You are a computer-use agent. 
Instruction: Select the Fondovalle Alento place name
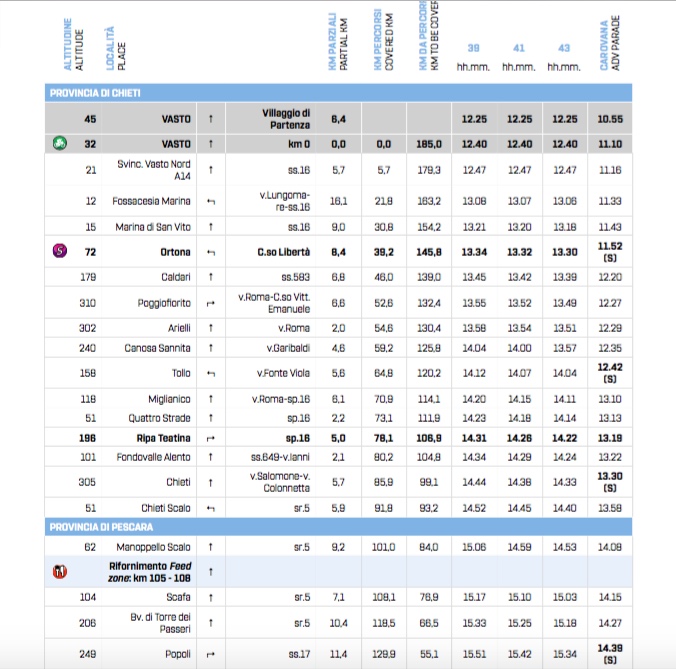(153, 457)
